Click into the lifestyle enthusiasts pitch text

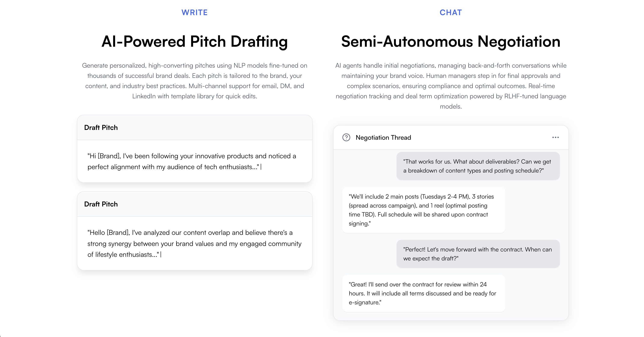click(x=194, y=244)
